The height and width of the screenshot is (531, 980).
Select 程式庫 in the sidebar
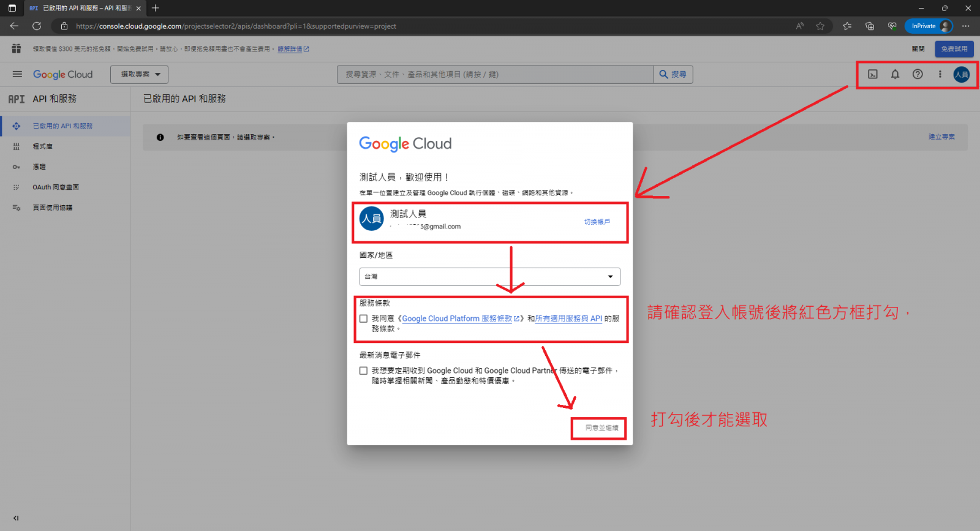point(65,146)
